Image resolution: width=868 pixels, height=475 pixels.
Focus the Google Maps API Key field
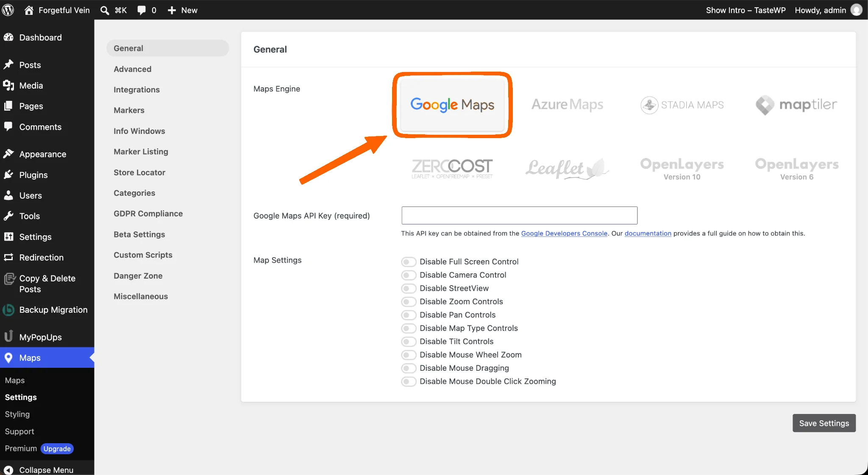519,215
